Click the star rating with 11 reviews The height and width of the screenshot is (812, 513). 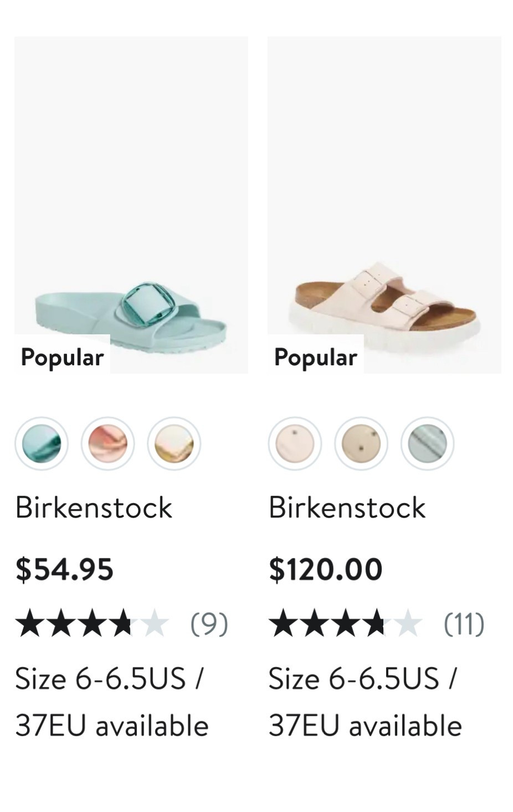click(x=345, y=623)
